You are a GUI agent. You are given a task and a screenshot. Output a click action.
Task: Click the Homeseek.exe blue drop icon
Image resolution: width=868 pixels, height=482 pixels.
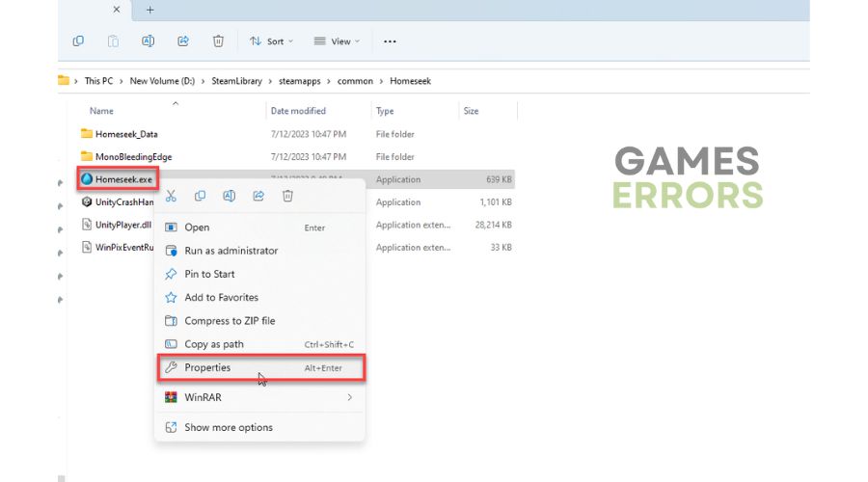87,178
